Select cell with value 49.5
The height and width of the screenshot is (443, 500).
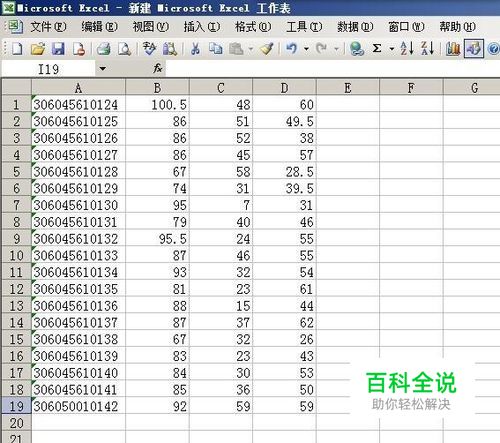[x=284, y=121]
